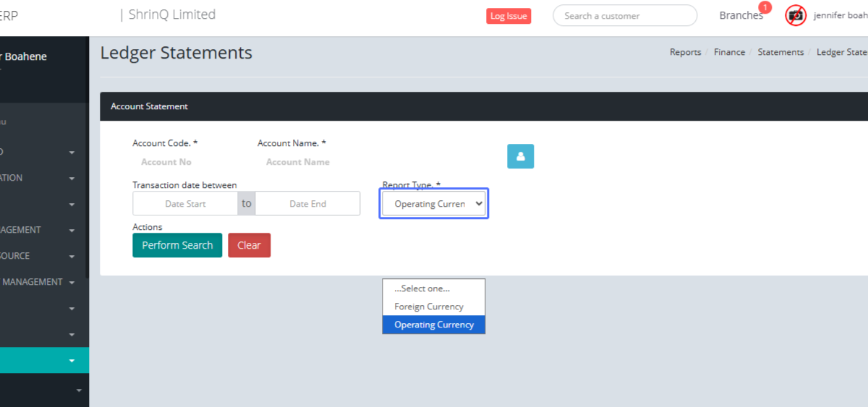The image size is (868, 407).
Task: Click the blue user lookup icon button
Action: (520, 156)
